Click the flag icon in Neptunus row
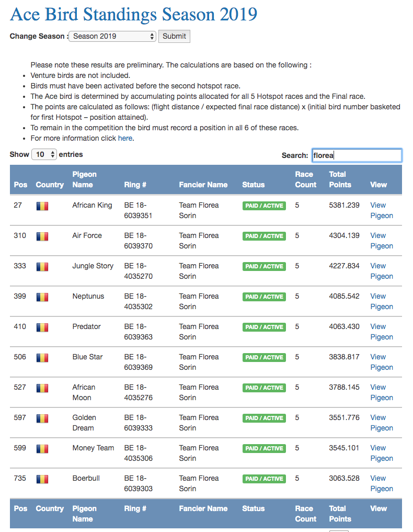Image resolution: width=413 pixels, height=532 pixels. coord(42,297)
